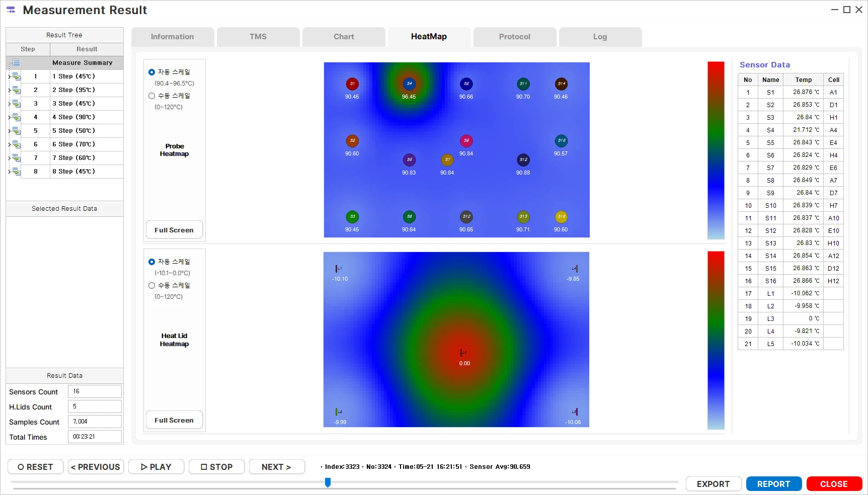Select the HeatMap tab
868x495 pixels.
pyautogui.click(x=429, y=37)
